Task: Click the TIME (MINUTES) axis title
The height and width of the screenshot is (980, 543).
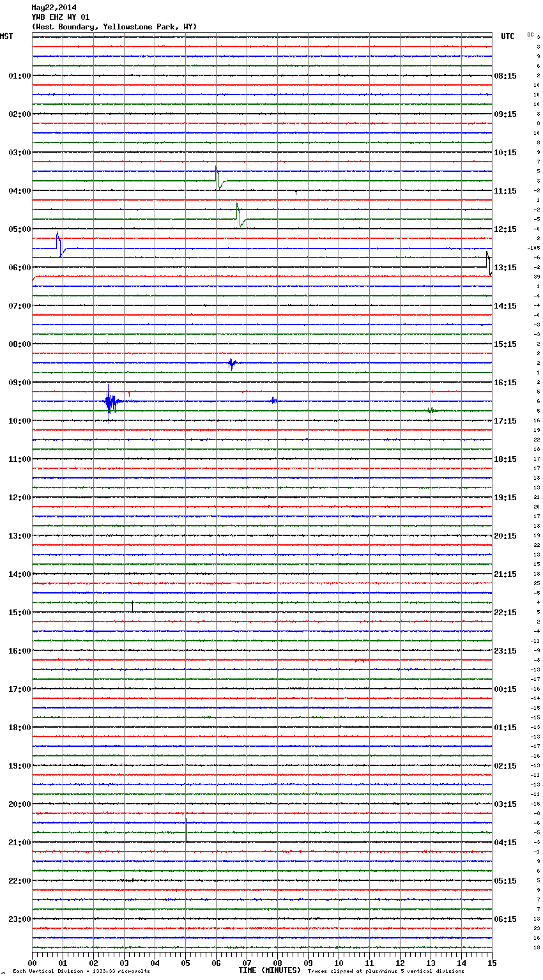Action: pyautogui.click(x=270, y=970)
